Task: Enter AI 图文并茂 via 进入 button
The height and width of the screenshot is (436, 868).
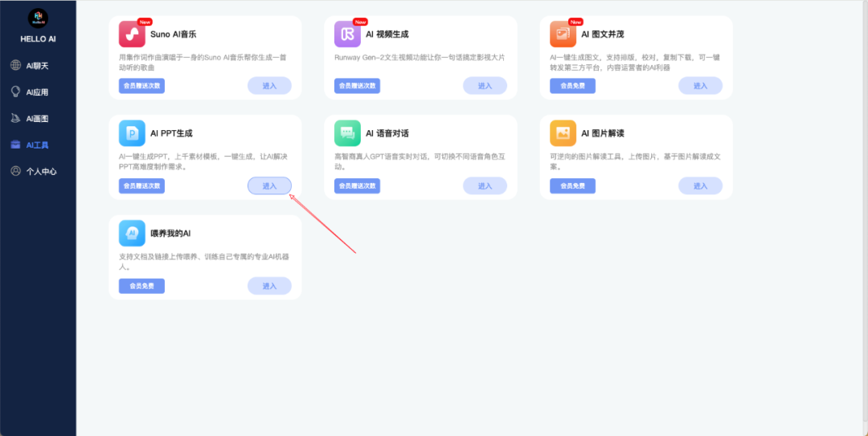Action: coord(700,86)
